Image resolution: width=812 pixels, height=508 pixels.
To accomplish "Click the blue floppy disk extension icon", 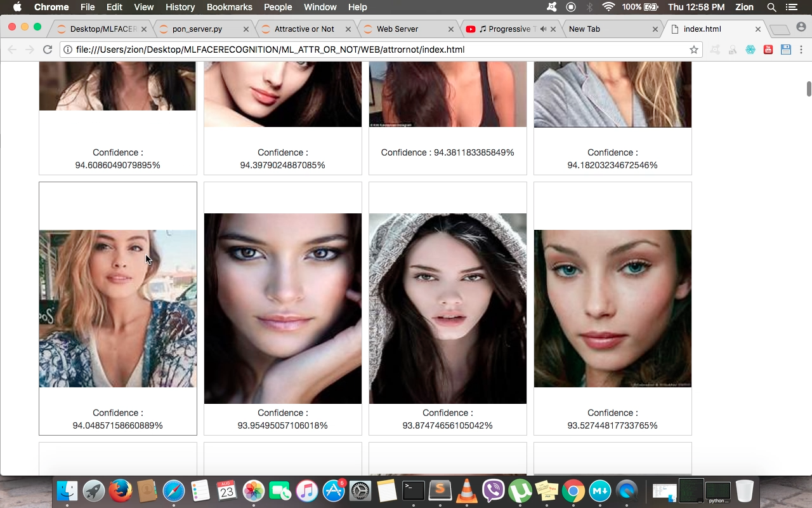I will 786,50.
